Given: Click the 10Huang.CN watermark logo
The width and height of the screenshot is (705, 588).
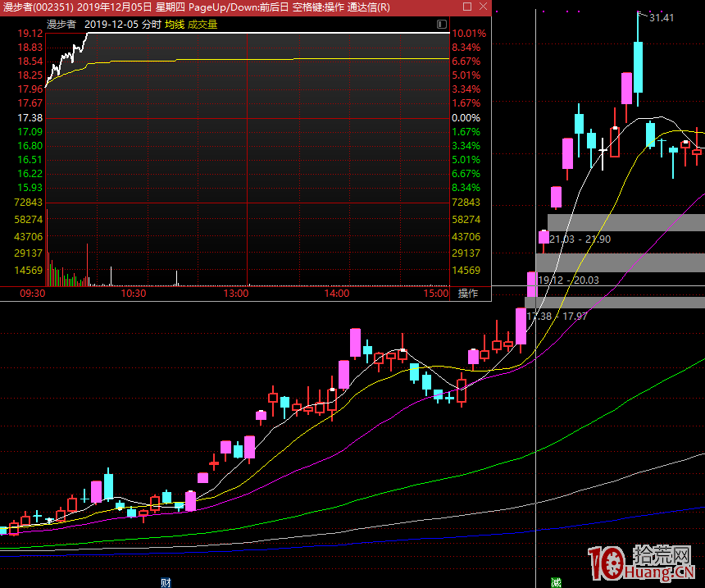Looking at the screenshot, I should tap(645, 563).
